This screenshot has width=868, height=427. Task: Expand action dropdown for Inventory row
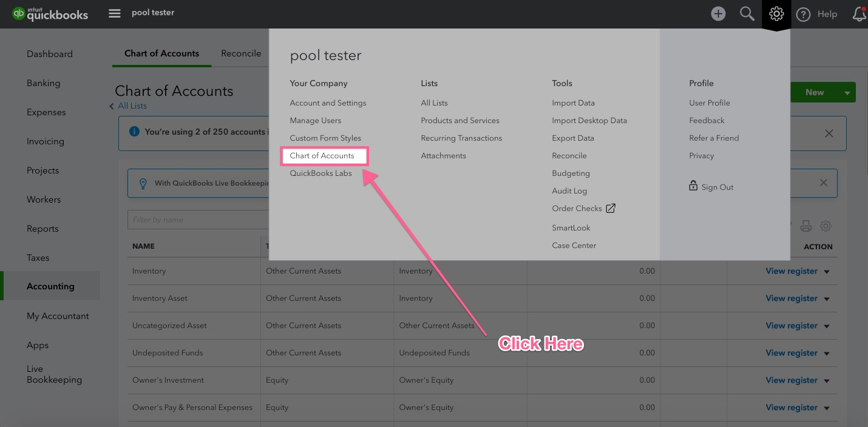pos(827,272)
